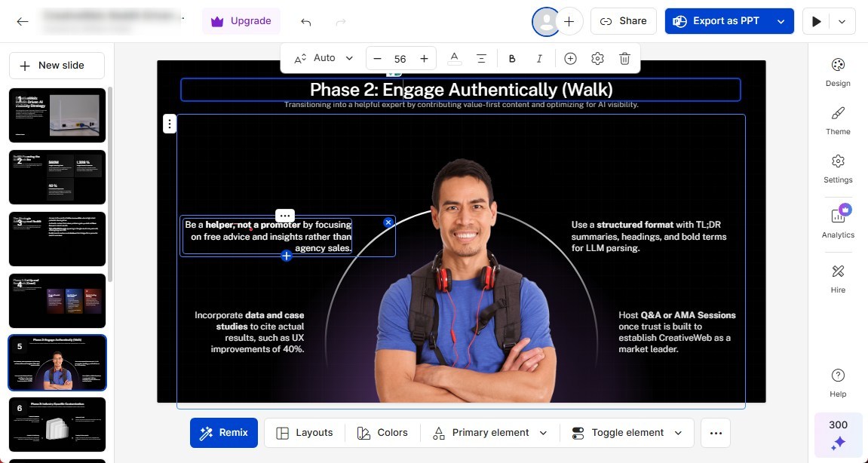Image resolution: width=868 pixels, height=463 pixels.
Task: Open text alignment options
Action: pyautogui.click(x=480, y=58)
